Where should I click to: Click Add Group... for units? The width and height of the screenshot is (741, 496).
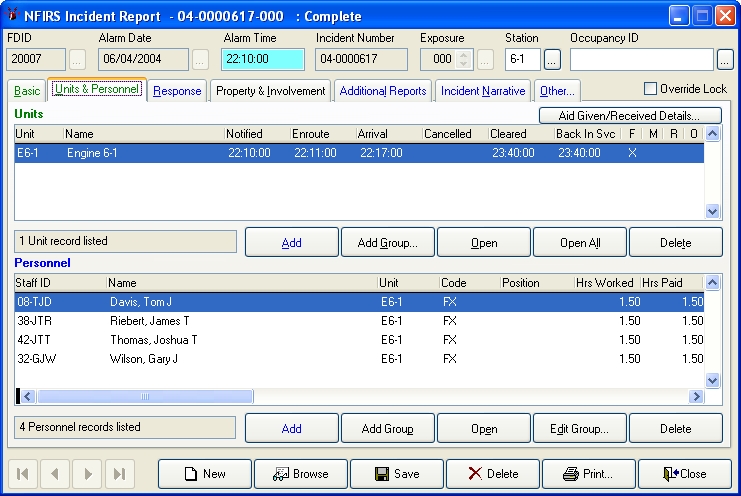(x=388, y=242)
